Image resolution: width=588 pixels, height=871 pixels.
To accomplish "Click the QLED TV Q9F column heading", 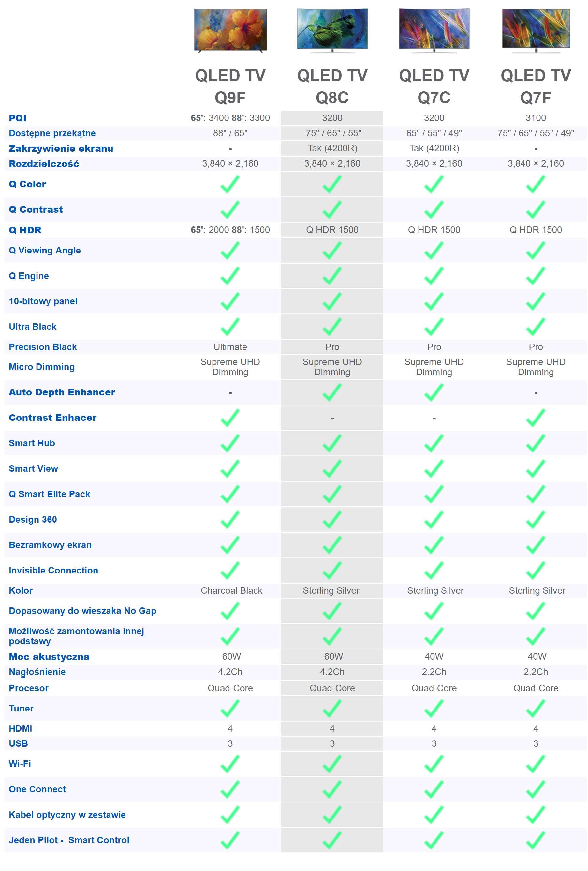I will 230,86.
